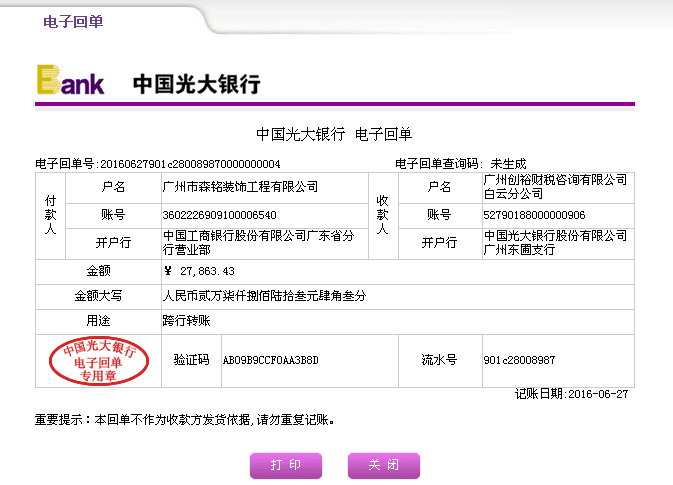Click payee account 52790188000000906

534,215
